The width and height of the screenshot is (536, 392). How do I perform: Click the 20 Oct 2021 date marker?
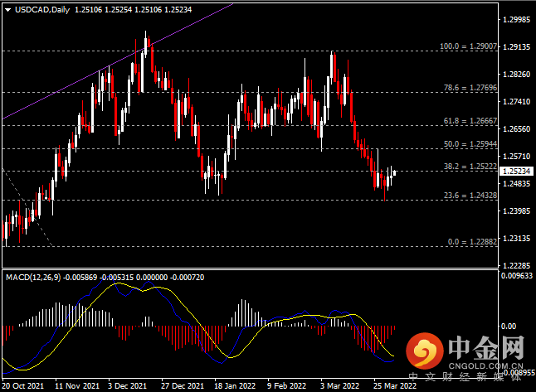pos(23,385)
